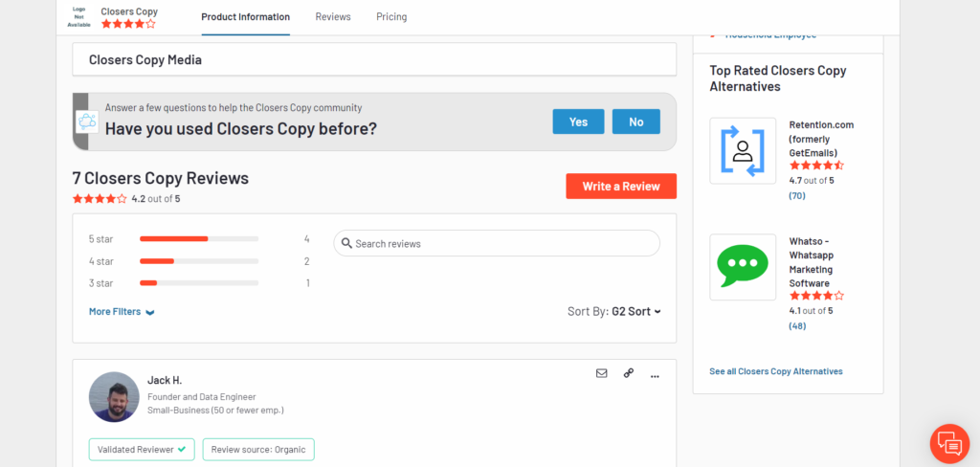
Task: Switch to the Reviews tab
Action: (x=332, y=17)
